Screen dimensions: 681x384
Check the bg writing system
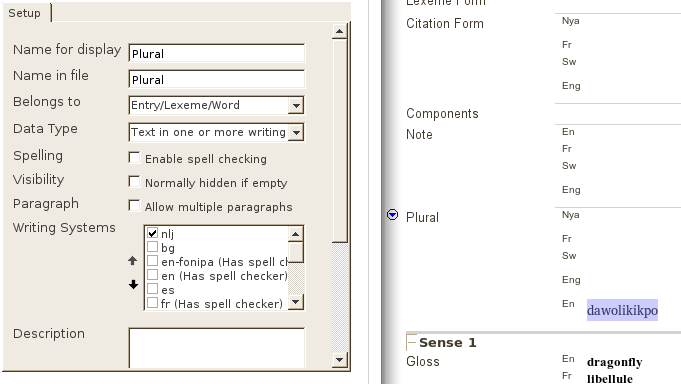(152, 247)
